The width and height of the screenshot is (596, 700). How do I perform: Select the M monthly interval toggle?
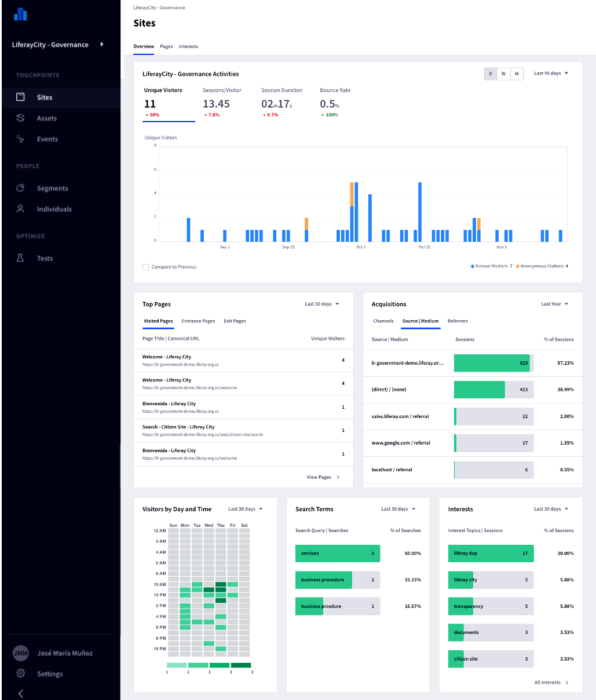pos(517,74)
